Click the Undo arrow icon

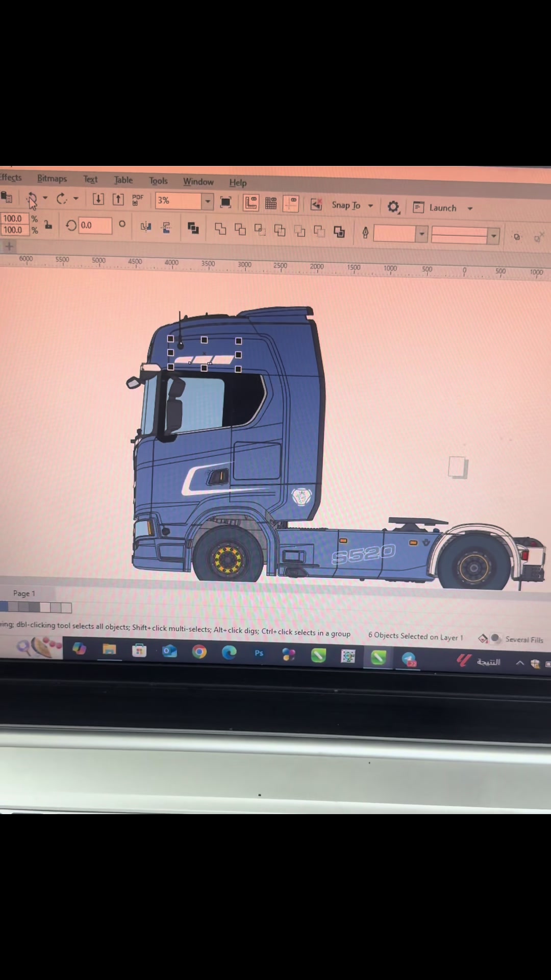click(x=32, y=199)
